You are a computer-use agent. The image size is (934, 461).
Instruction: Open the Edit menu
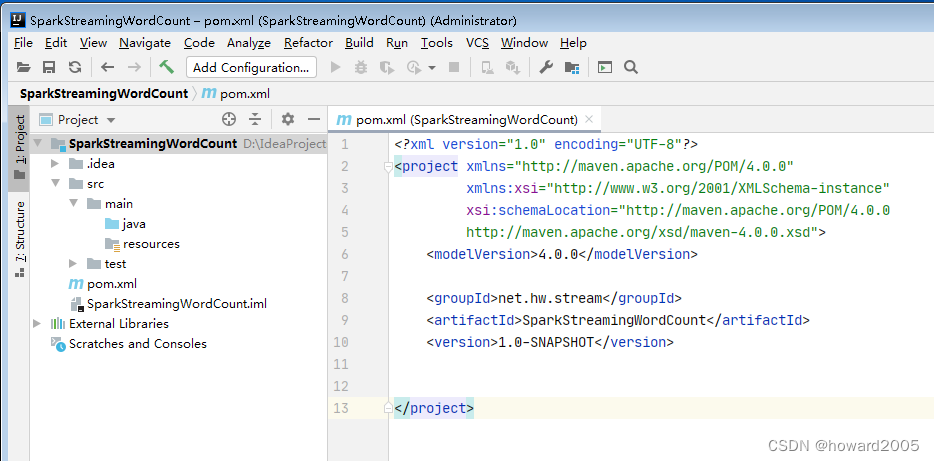click(x=56, y=43)
